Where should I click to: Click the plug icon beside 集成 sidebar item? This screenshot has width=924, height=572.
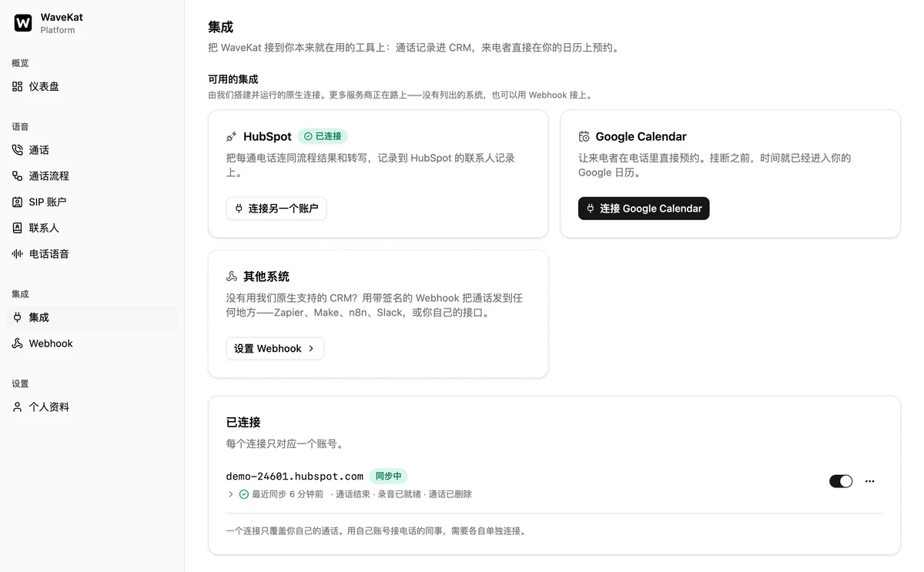pos(17,317)
